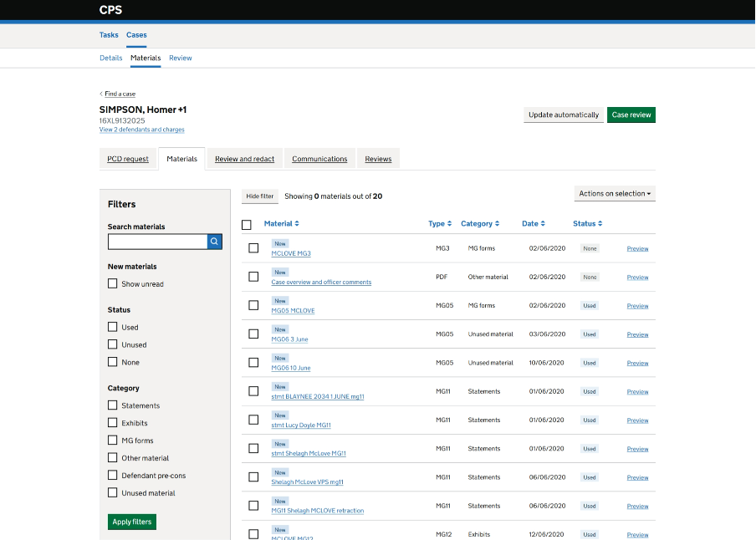Open the Tasks navigation item

[x=109, y=35]
